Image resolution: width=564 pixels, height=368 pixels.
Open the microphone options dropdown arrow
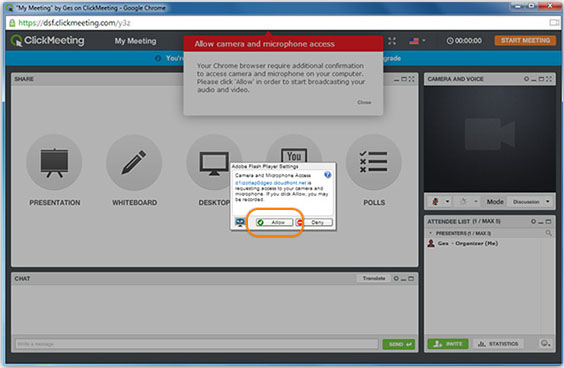click(x=447, y=201)
